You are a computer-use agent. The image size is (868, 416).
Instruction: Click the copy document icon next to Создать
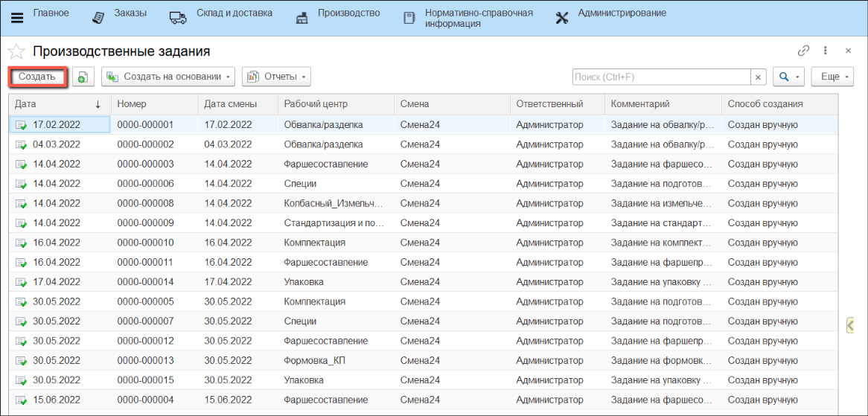click(83, 77)
